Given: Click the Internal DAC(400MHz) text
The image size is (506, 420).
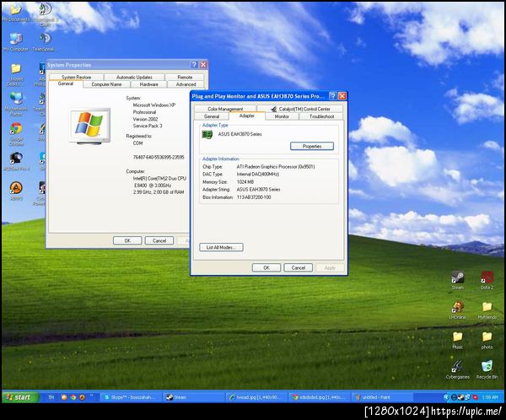Looking at the screenshot, I should click(258, 174).
